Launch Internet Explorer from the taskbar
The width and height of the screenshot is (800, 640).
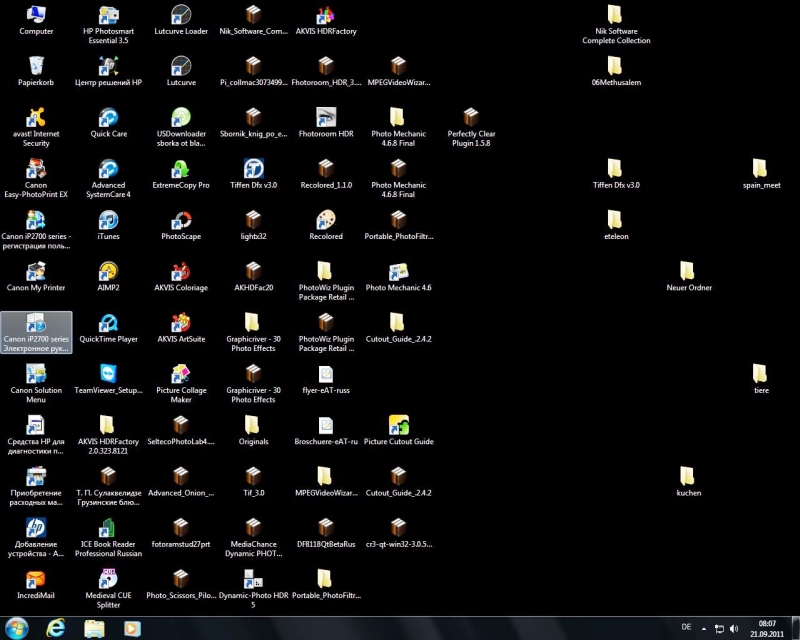pyautogui.click(x=56, y=628)
